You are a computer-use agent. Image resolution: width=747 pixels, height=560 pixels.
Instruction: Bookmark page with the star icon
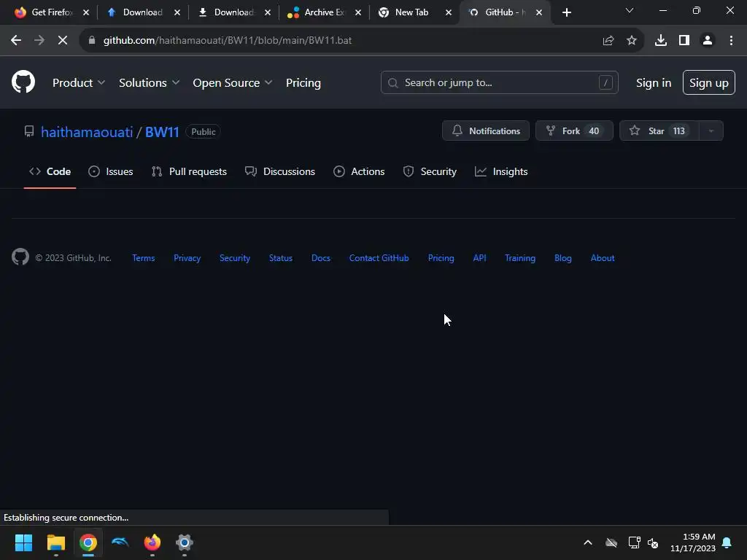tap(632, 41)
